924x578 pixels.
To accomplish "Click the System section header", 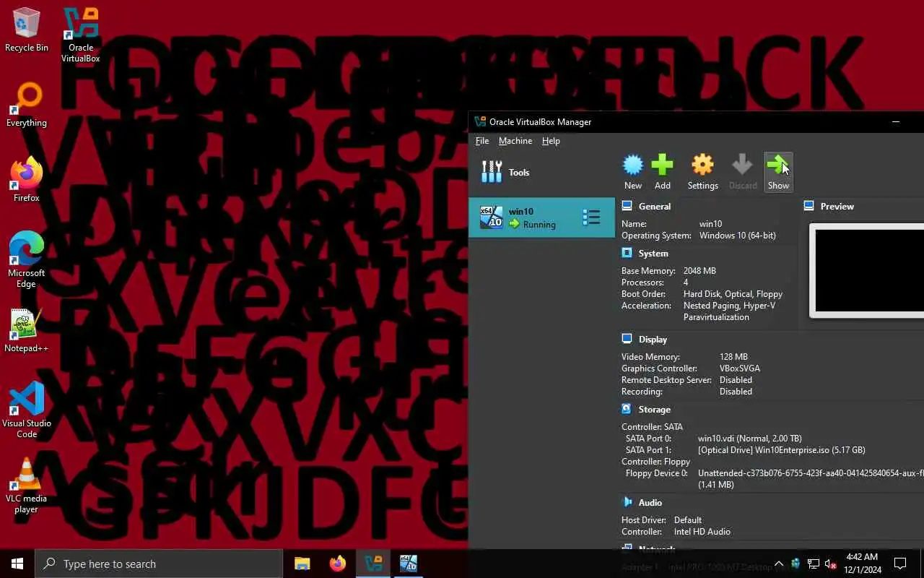I will 653,253.
